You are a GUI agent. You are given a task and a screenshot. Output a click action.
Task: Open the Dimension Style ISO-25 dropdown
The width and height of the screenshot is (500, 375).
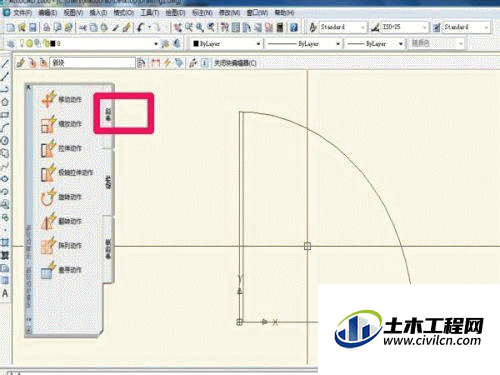pyautogui.click(x=405, y=27)
